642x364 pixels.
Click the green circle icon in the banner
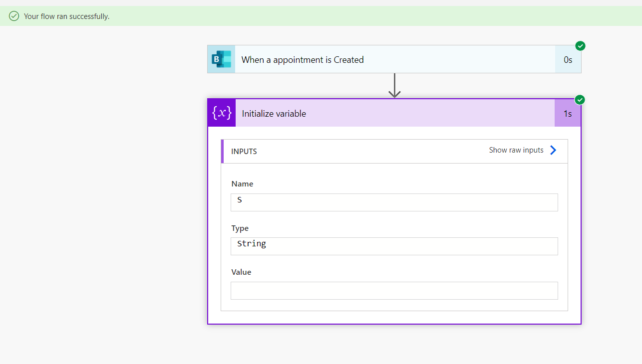click(13, 15)
